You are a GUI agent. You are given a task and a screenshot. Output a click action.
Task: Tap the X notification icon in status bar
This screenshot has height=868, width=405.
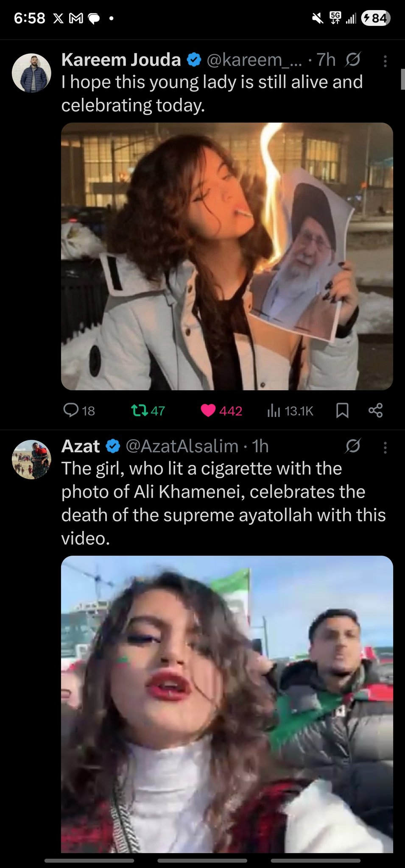59,18
